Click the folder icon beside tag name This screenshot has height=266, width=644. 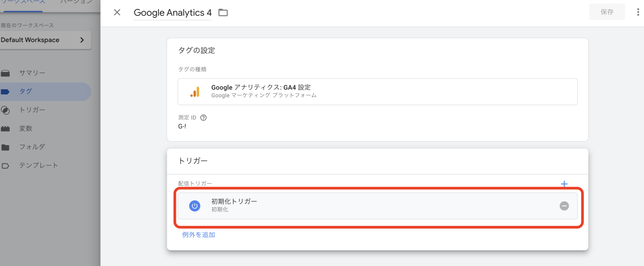tap(223, 13)
